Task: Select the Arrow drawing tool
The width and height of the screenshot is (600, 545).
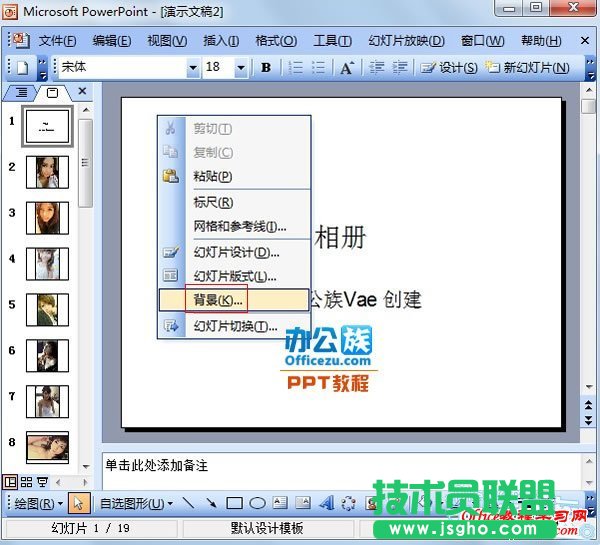Action: pyautogui.click(x=211, y=503)
